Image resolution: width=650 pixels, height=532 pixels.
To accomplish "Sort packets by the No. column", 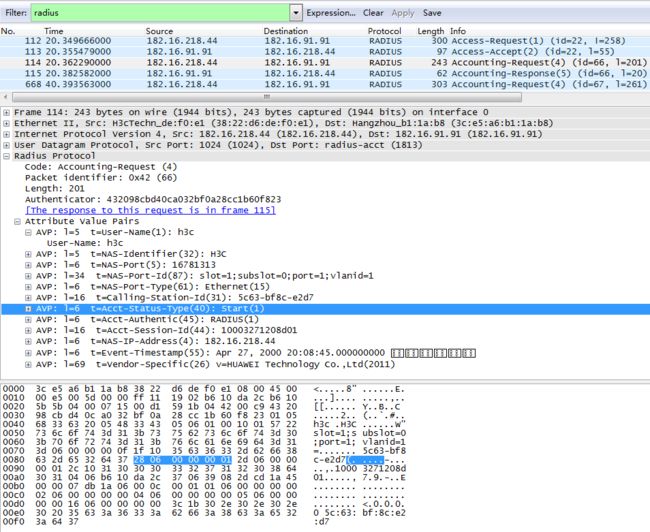I will (x=8, y=31).
